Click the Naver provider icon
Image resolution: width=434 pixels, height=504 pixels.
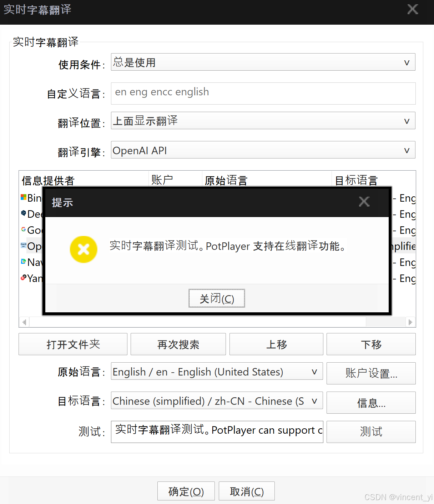(24, 262)
